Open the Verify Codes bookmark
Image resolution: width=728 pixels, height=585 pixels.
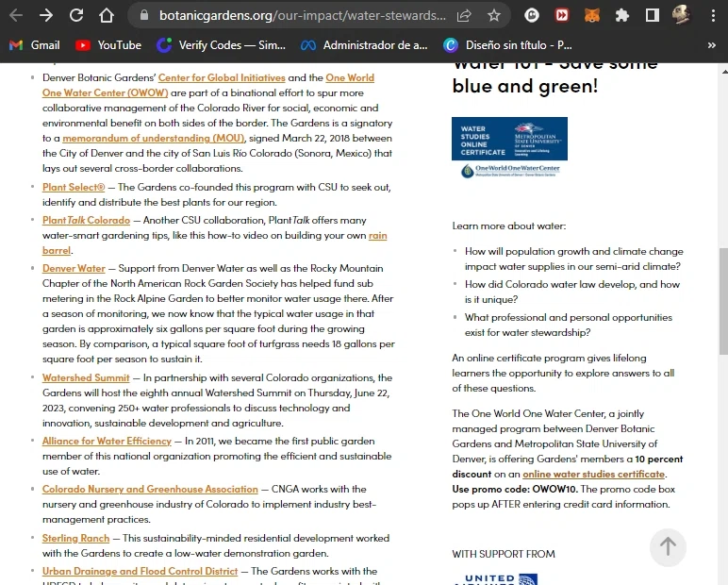point(221,45)
